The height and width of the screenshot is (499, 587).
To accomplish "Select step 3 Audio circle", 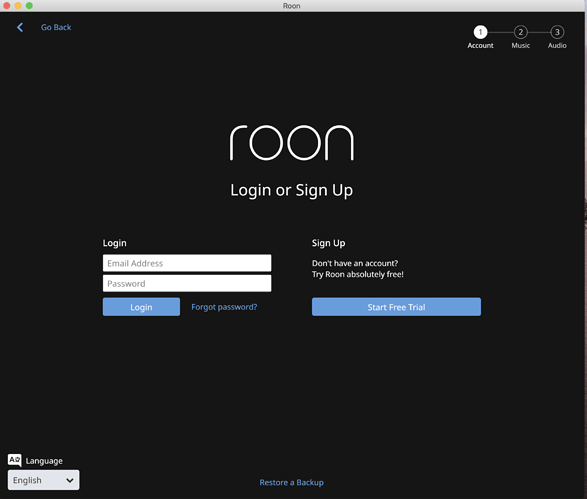I will 557,32.
